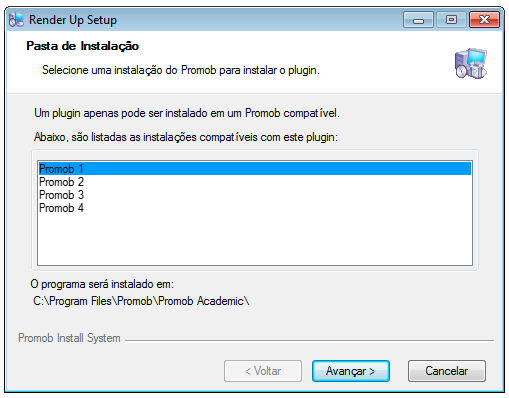Screen dimensions: 509x398
Task: Cancel the setup with the Cancelar button
Action: pos(447,371)
